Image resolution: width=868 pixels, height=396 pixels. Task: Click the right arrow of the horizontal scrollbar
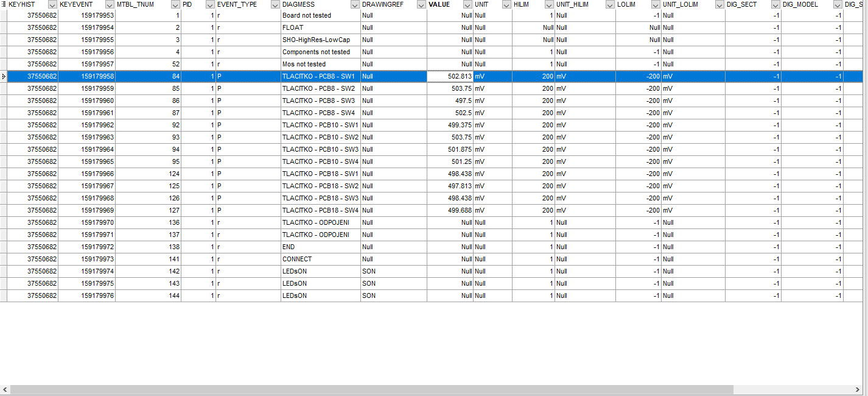(x=862, y=389)
